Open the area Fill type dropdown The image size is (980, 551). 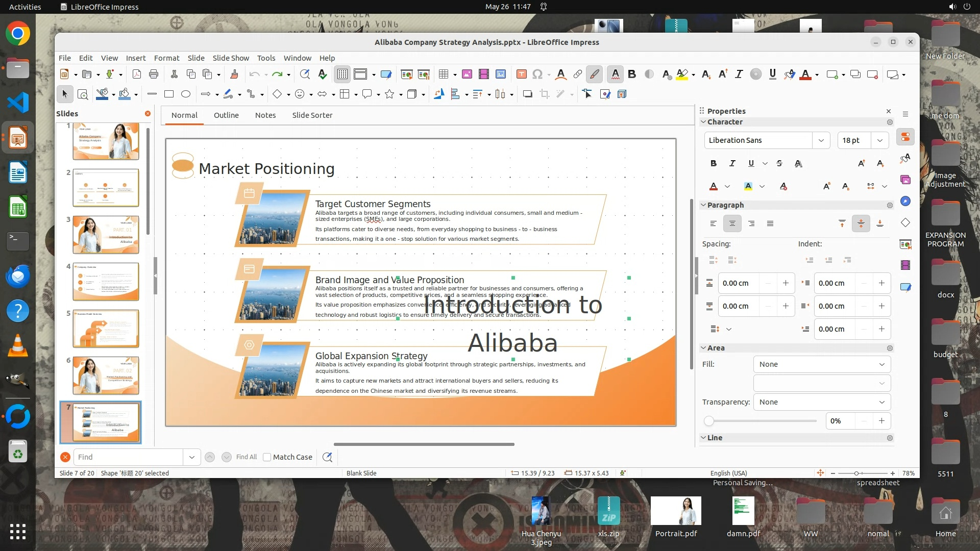click(x=822, y=364)
